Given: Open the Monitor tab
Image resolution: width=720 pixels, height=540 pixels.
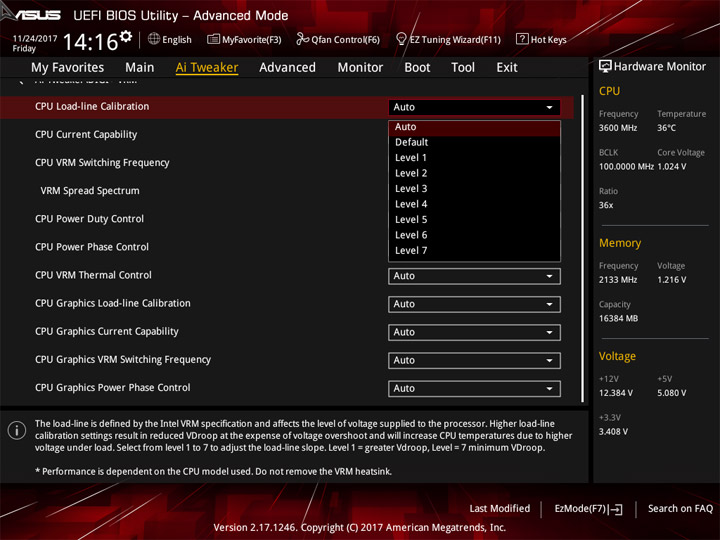Looking at the screenshot, I should (x=360, y=68).
